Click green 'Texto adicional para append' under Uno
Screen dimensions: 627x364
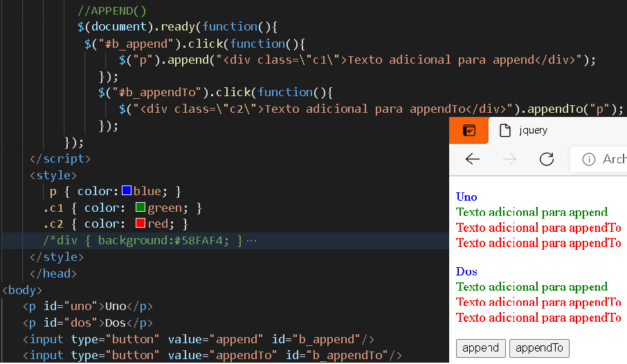[x=531, y=212]
